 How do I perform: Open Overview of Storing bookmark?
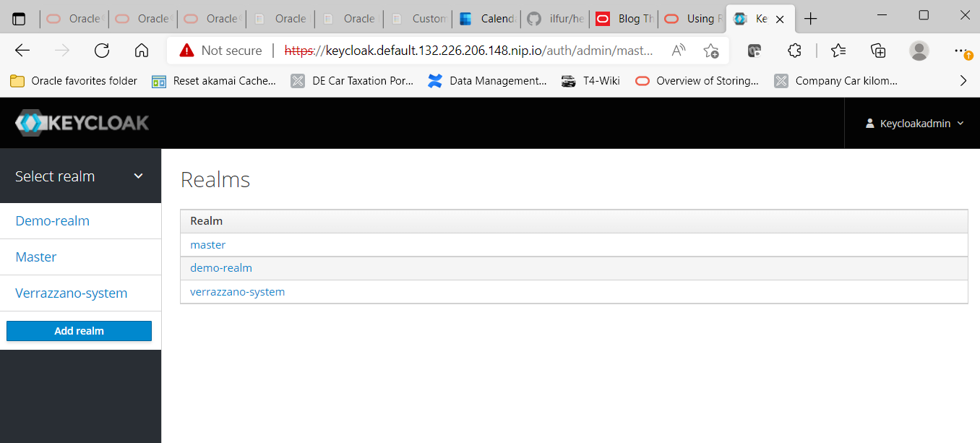pos(697,81)
